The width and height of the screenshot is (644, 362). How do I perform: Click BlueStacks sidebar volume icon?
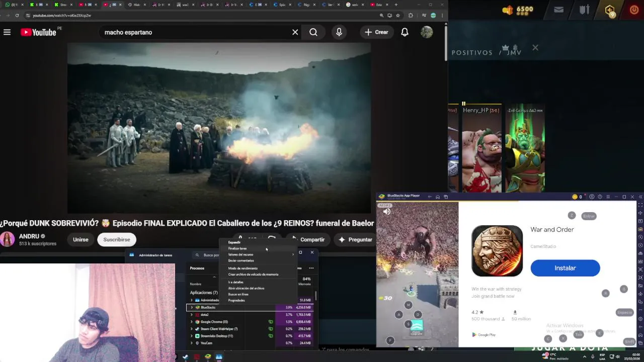tap(640, 213)
